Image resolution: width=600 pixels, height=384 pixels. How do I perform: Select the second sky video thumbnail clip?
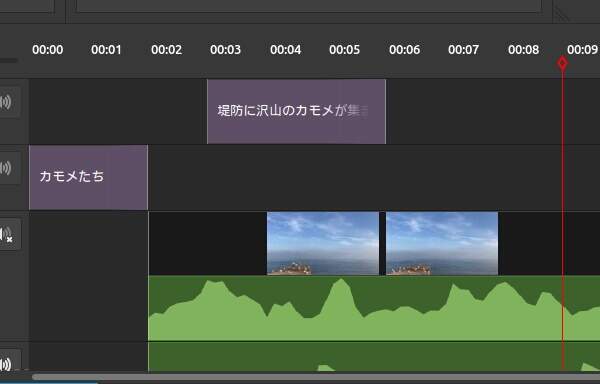[442, 244]
